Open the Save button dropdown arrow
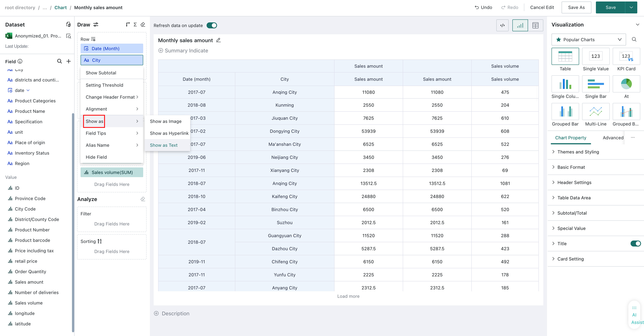Viewport: 644px width, 336px height. point(631,7)
